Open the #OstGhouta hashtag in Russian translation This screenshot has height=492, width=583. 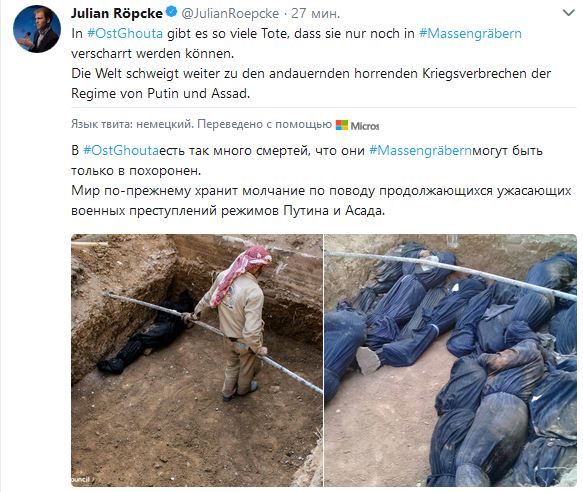[x=121, y=151]
